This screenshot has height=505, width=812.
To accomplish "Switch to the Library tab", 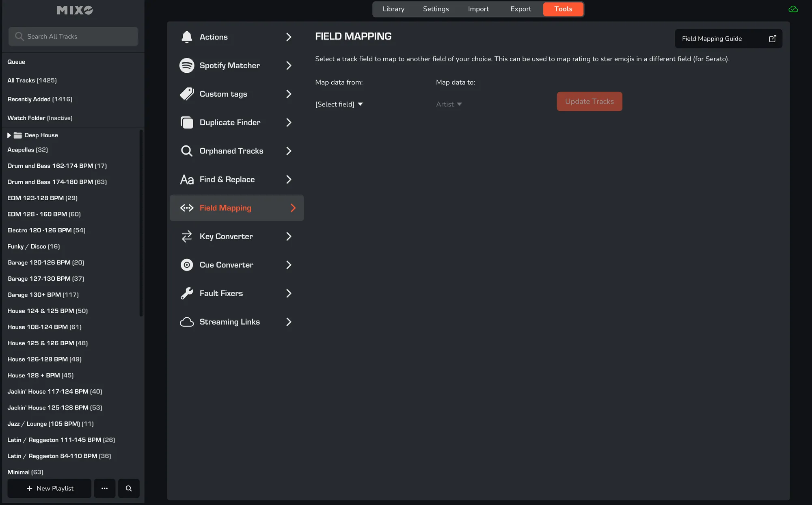I will tap(393, 9).
